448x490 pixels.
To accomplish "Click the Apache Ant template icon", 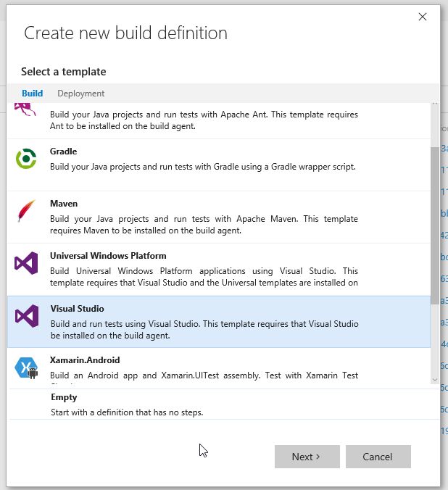I will click(x=26, y=110).
